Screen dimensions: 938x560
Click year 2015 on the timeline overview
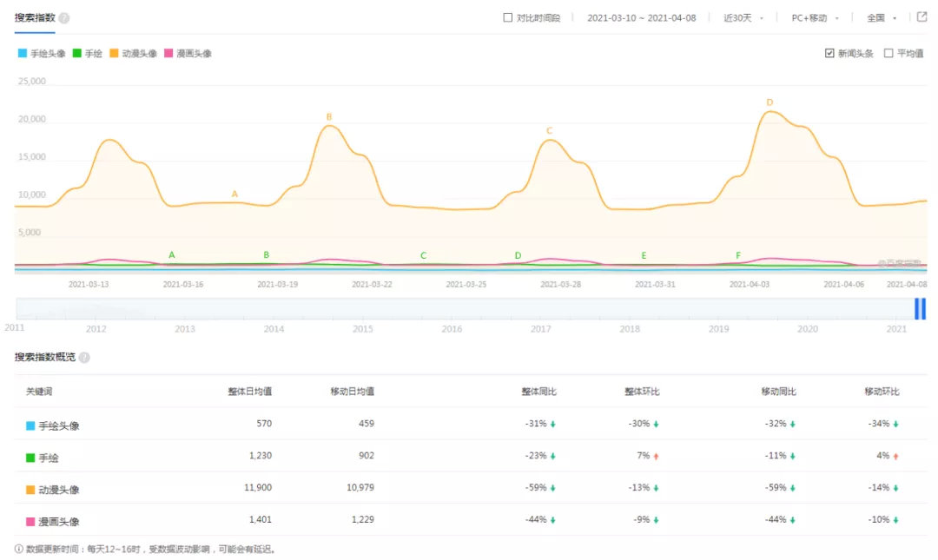pyautogui.click(x=363, y=329)
